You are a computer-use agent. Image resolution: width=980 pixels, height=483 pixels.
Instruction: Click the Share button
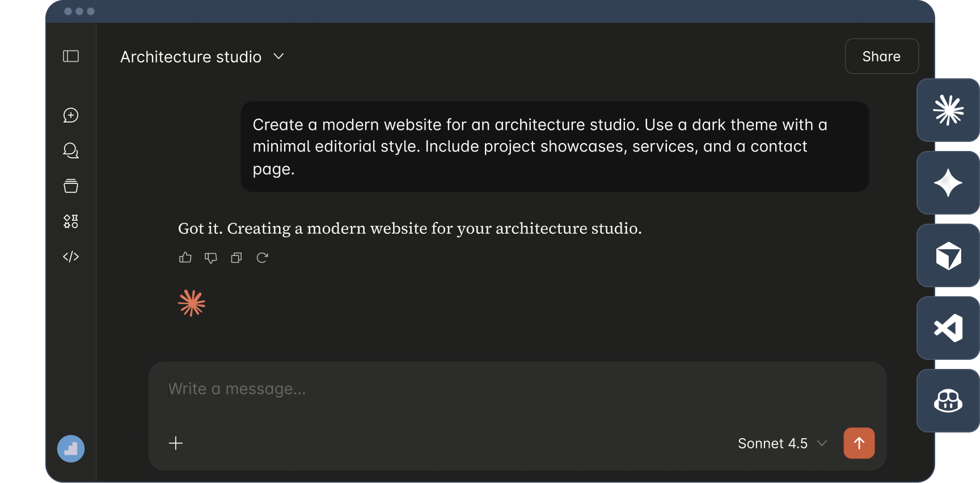[882, 56]
